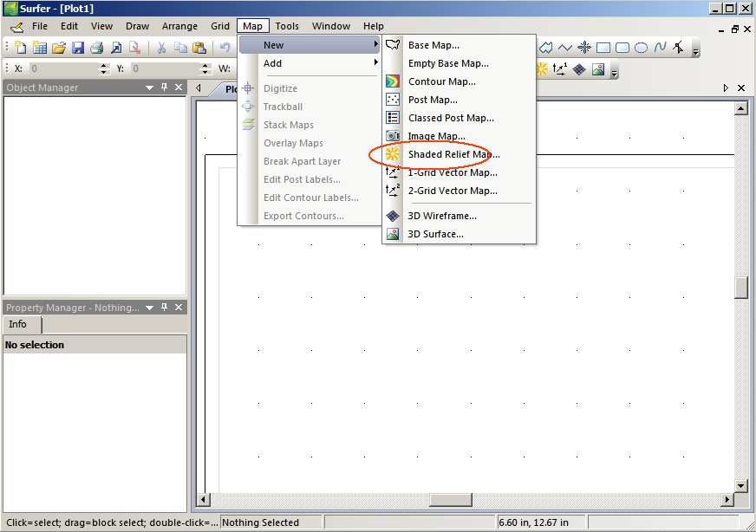Open a new worksheet from toolbar

tap(40, 48)
